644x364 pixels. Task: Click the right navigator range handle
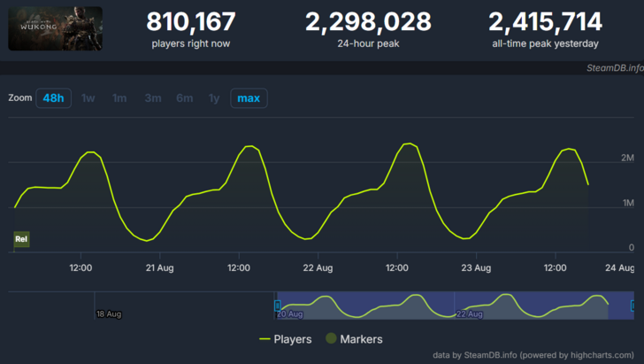[632, 306]
